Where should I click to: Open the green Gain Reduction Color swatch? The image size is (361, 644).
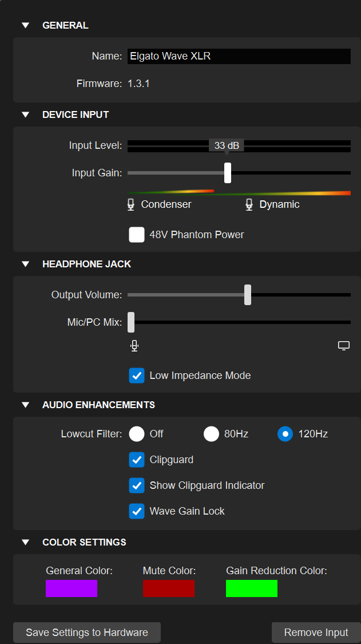252,588
